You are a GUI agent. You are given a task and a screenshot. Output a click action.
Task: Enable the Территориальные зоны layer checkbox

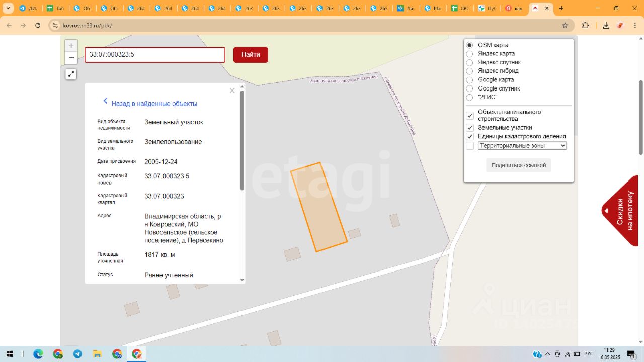click(470, 146)
